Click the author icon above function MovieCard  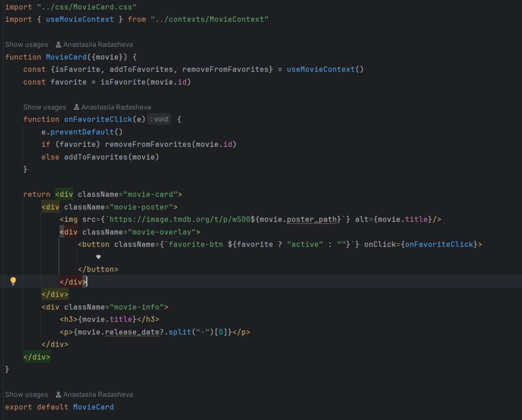tap(59, 44)
